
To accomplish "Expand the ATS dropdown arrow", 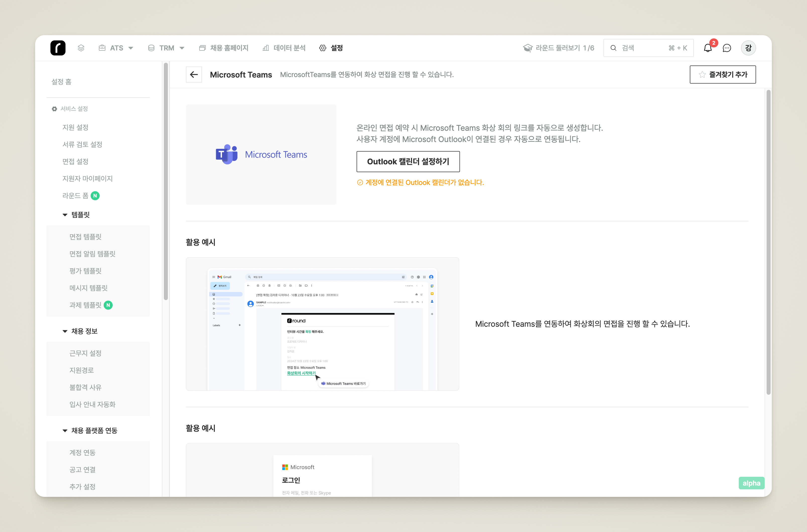I will (130, 48).
